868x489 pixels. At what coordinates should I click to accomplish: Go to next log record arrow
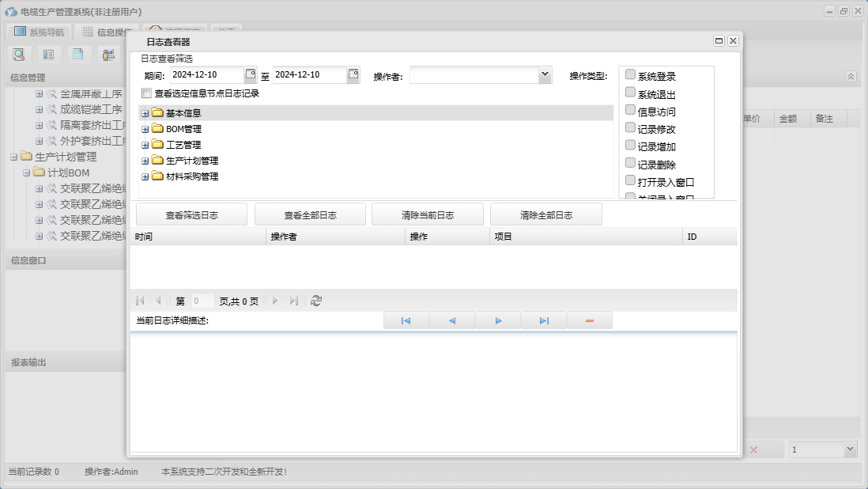(498, 320)
